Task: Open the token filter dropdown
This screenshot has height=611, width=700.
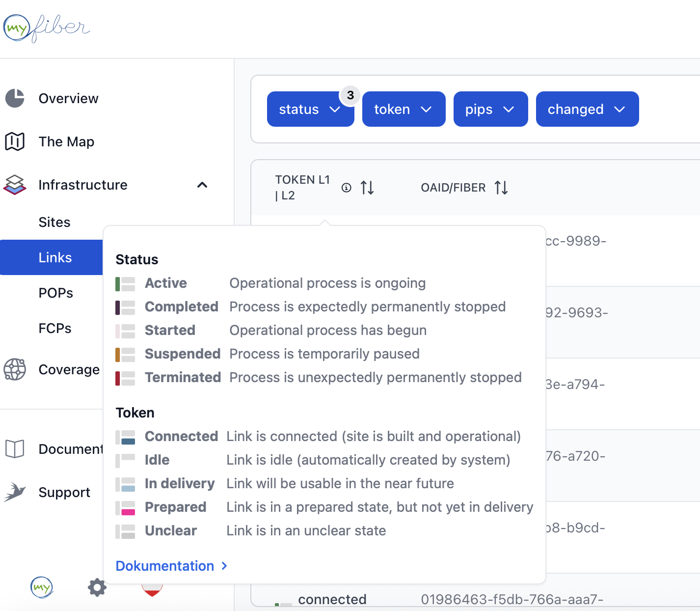Action: [x=404, y=109]
